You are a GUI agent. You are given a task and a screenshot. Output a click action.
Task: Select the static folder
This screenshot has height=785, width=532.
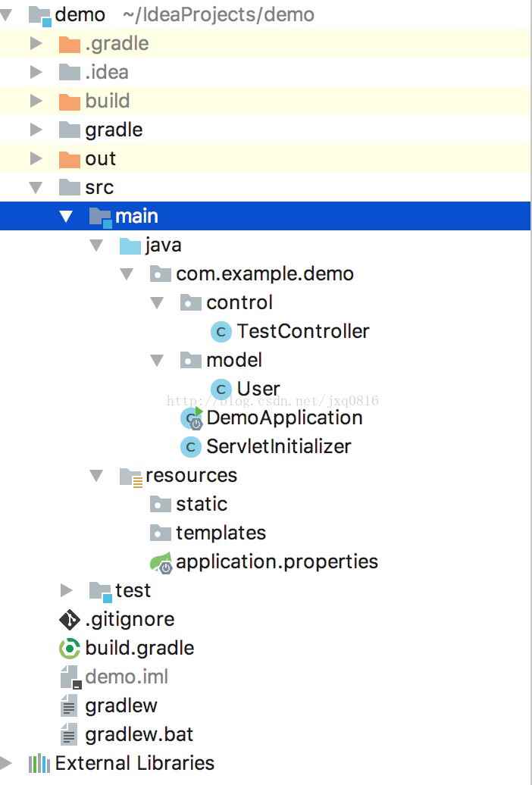pyautogui.click(x=201, y=505)
